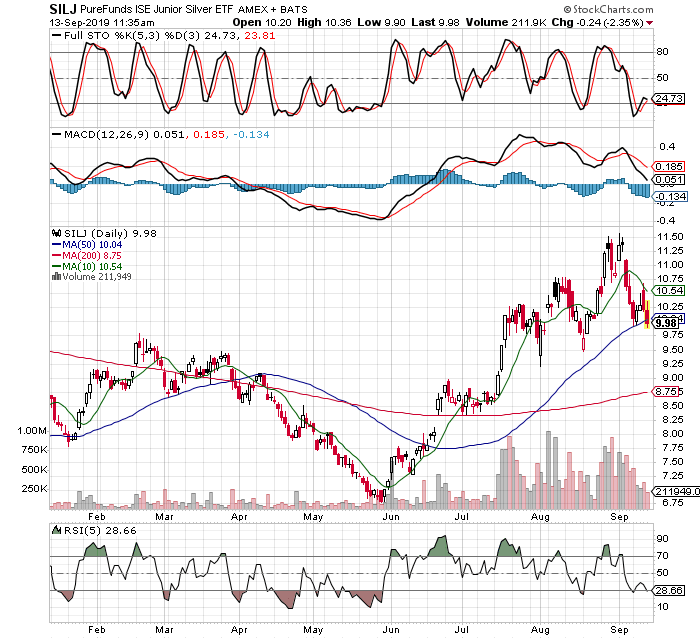Click the 8.75 red MA(200) price flag

pos(667,392)
